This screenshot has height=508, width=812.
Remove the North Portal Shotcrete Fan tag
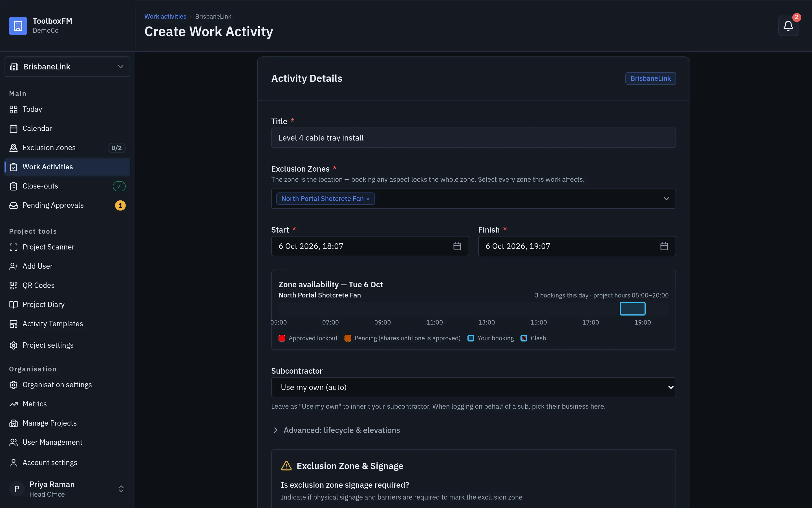point(368,199)
